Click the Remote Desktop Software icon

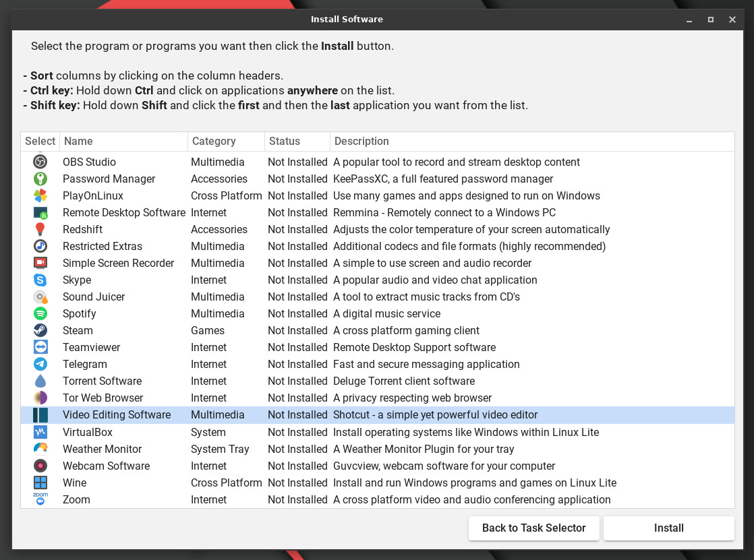click(40, 212)
